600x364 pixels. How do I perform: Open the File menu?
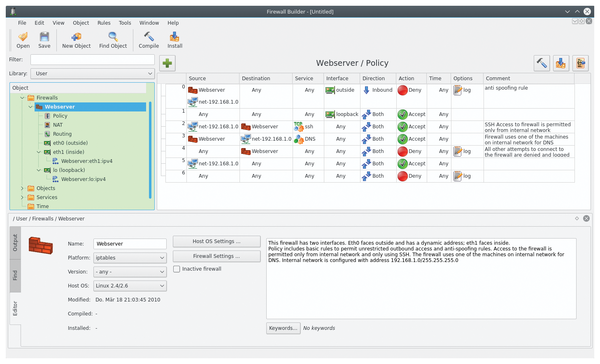point(22,23)
